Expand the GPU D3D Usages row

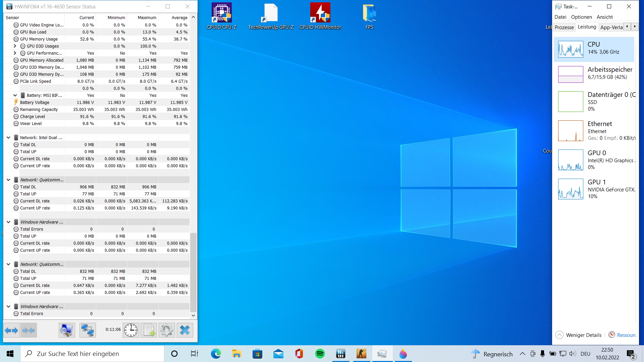[15, 46]
